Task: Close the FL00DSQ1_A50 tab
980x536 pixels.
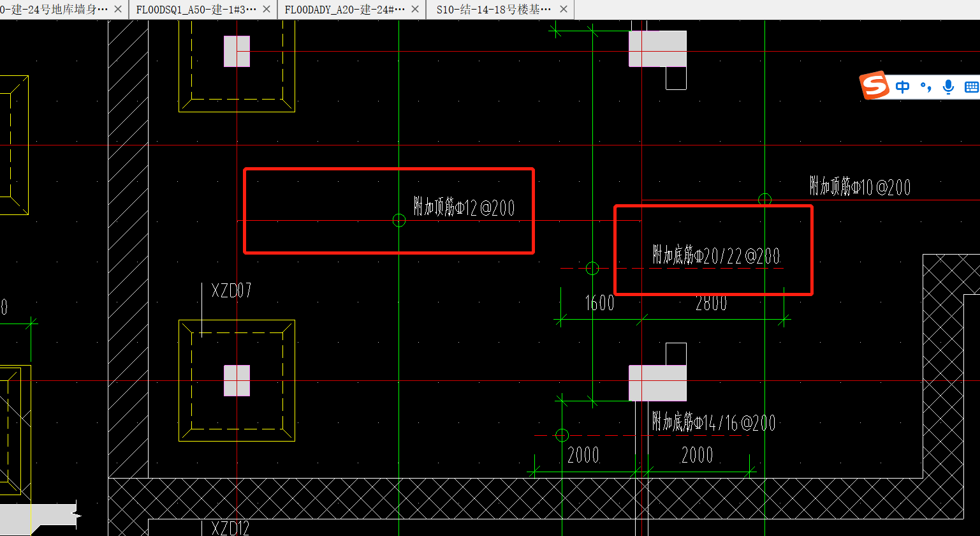Action: click(x=267, y=10)
